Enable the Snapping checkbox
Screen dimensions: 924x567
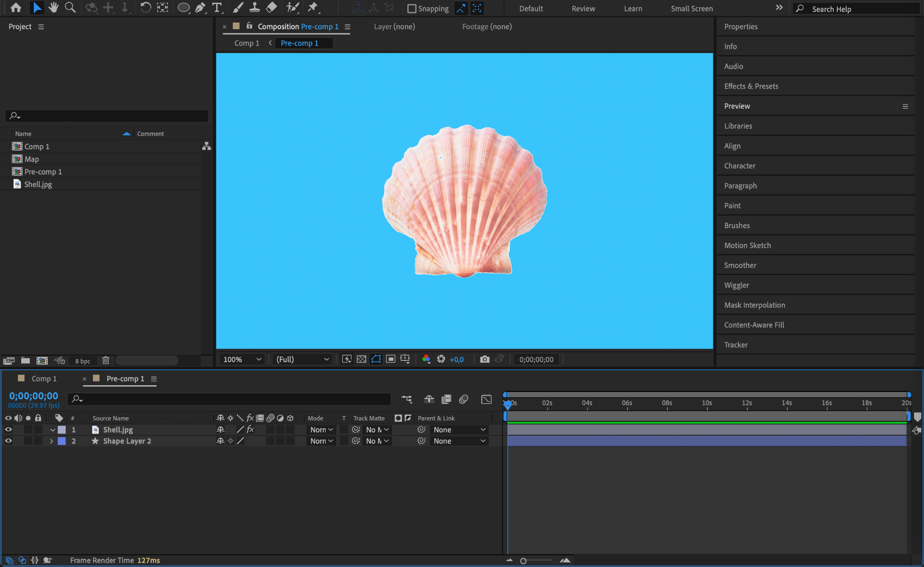coord(411,9)
